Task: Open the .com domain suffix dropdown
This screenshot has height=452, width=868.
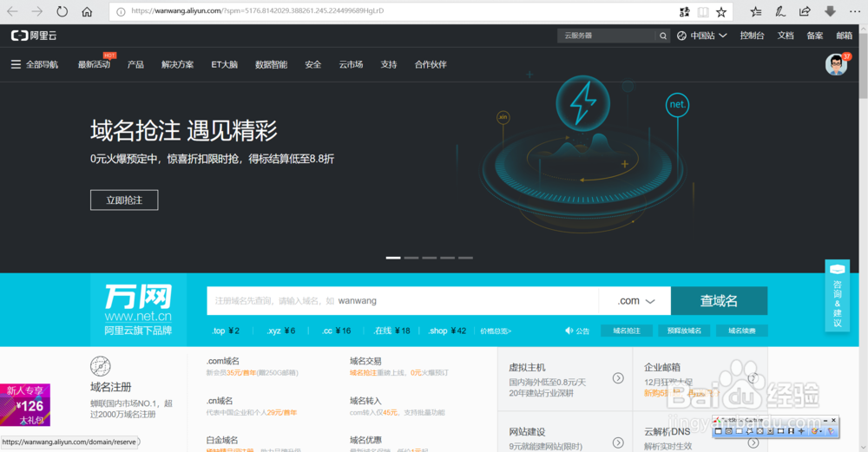Action: point(635,301)
